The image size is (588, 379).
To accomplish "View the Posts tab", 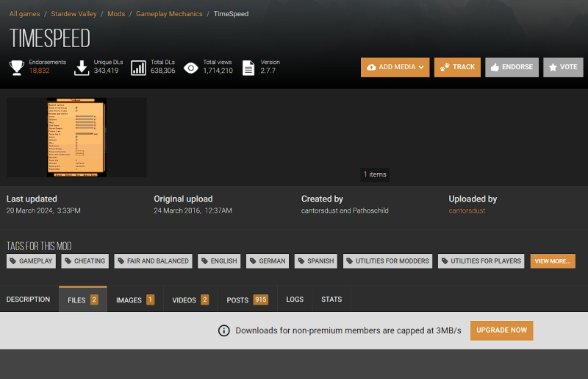I will (248, 300).
